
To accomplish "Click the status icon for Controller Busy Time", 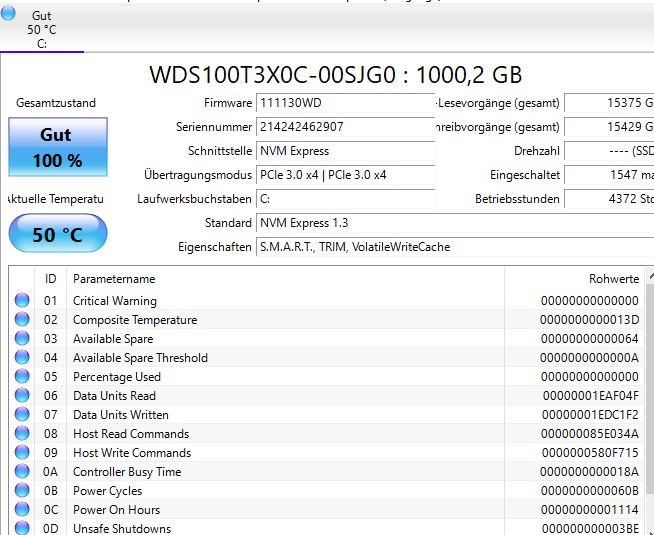I will [x=22, y=471].
